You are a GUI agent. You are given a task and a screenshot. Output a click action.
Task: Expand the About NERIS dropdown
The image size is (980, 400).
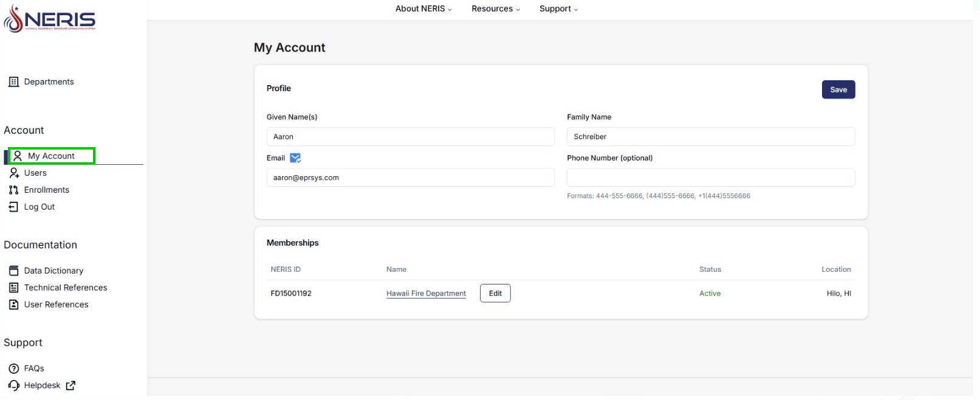(x=423, y=9)
